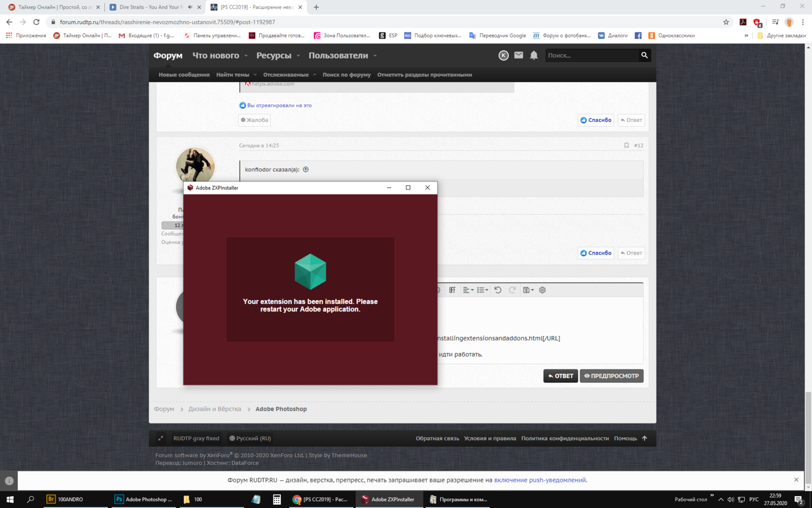Show more bookmarks with the chevron
812x508 pixels.
pos(746,36)
